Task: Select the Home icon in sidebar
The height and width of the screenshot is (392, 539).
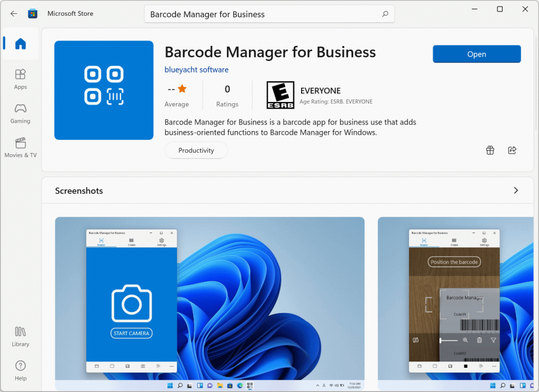Action: 20,44
